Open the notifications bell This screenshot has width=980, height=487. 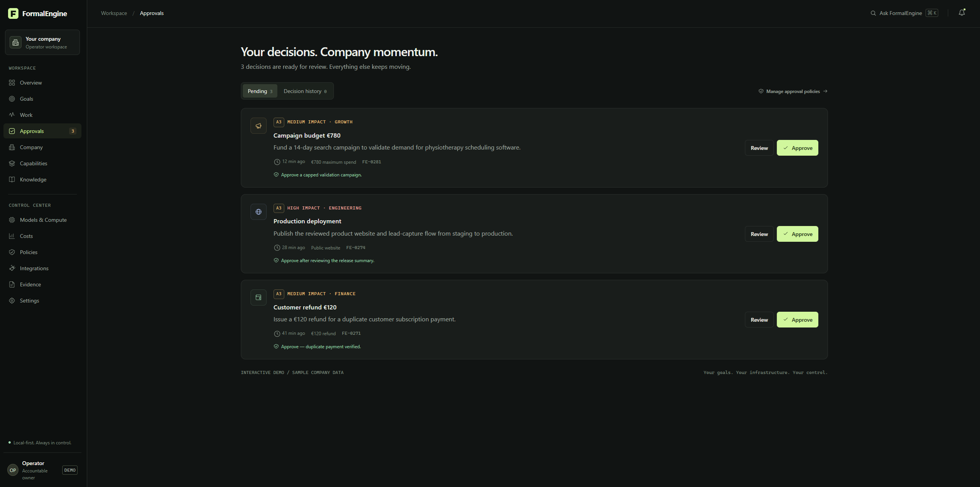coord(962,13)
